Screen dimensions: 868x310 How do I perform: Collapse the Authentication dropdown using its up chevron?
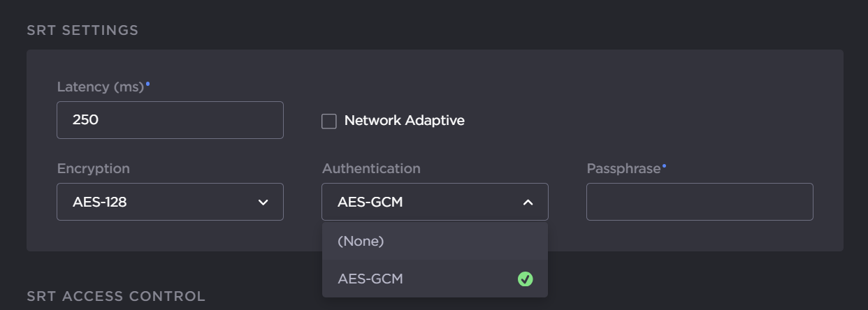(x=528, y=202)
